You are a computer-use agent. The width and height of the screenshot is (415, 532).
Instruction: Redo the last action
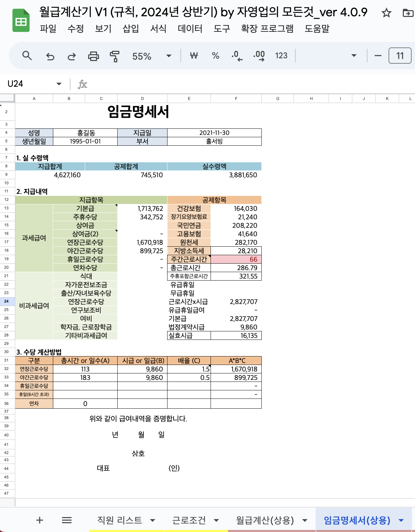(72, 56)
